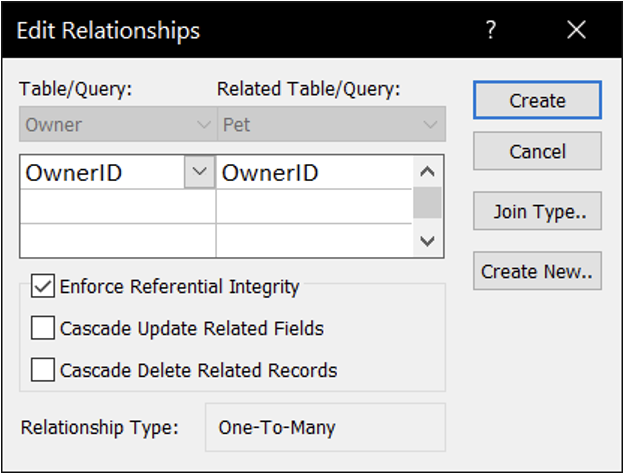The height and width of the screenshot is (474, 624).
Task: Click the field list scroll up arrow
Action: (x=428, y=171)
